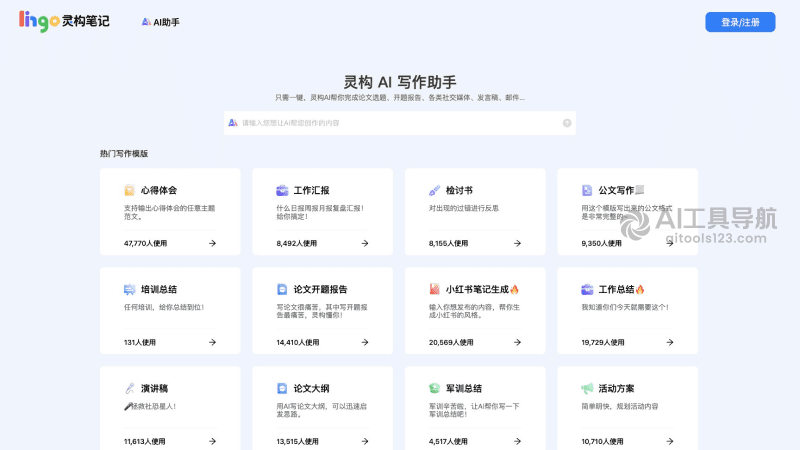Click the 登录/注册 button
Screen dimensions: 800x450
(x=740, y=22)
